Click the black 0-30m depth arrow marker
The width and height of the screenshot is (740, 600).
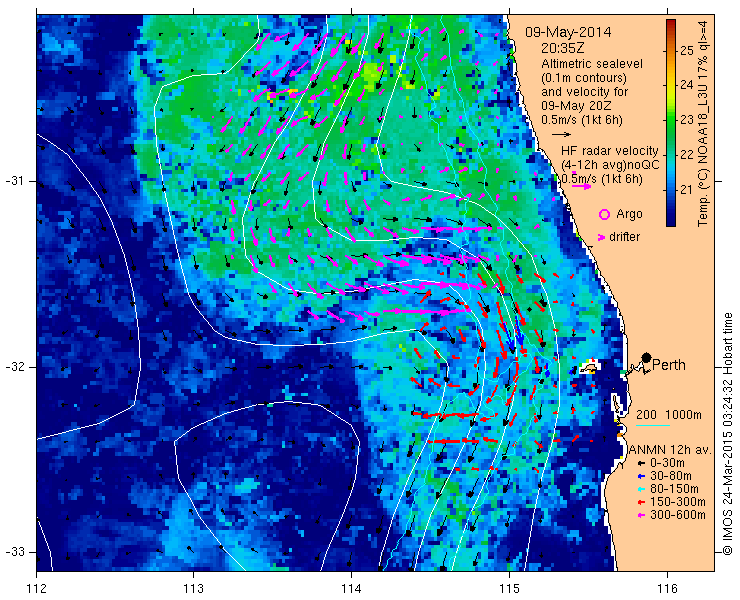pos(639,464)
